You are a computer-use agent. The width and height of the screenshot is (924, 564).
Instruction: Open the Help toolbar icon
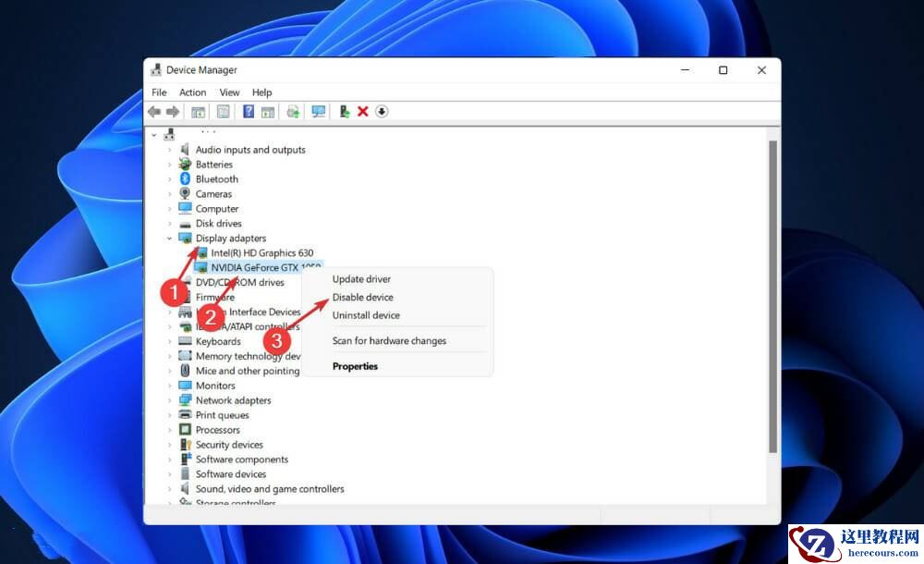tap(247, 111)
